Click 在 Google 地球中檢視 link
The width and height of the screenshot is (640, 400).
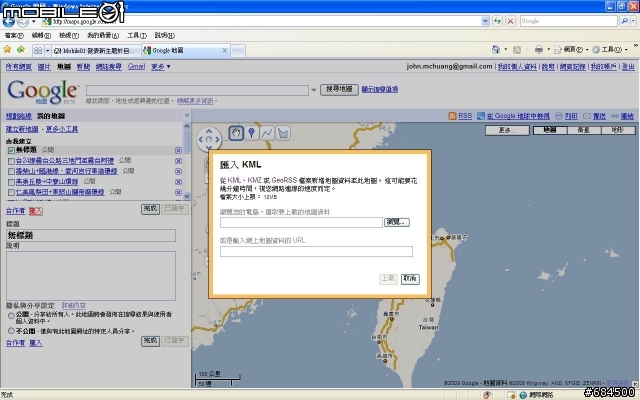tap(518, 116)
